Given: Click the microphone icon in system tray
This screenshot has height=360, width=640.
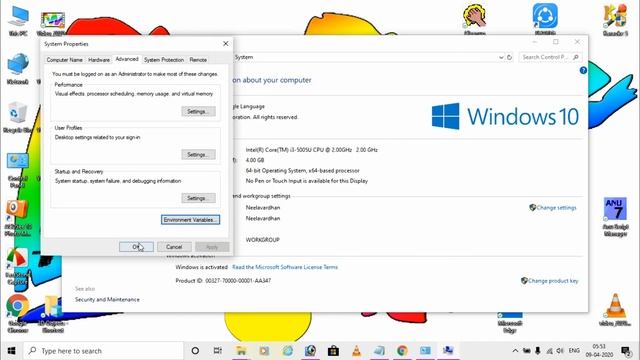Looking at the screenshot, I should coord(538,351).
